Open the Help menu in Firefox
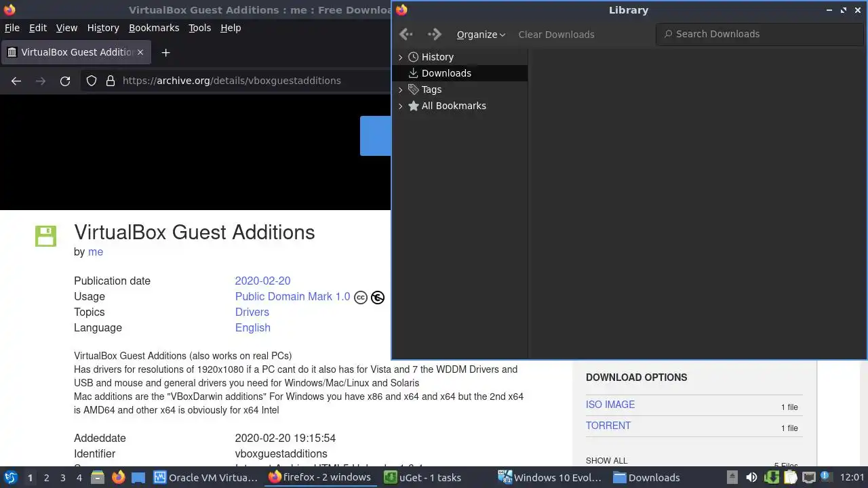Viewport: 868px width, 488px height. coord(231,28)
